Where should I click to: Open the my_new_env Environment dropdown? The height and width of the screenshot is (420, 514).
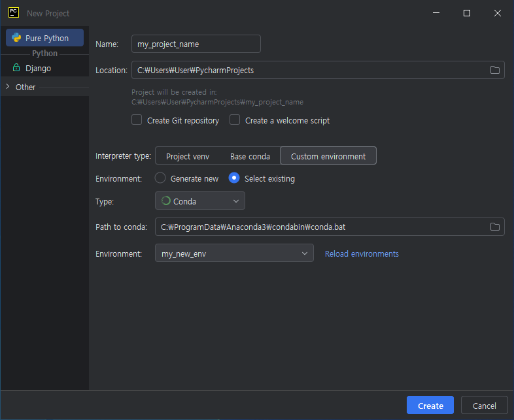point(234,253)
